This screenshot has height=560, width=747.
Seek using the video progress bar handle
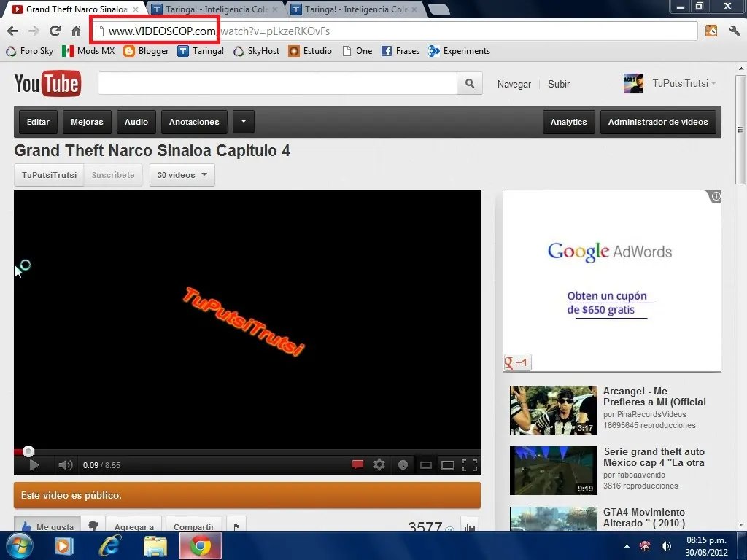[x=28, y=451]
